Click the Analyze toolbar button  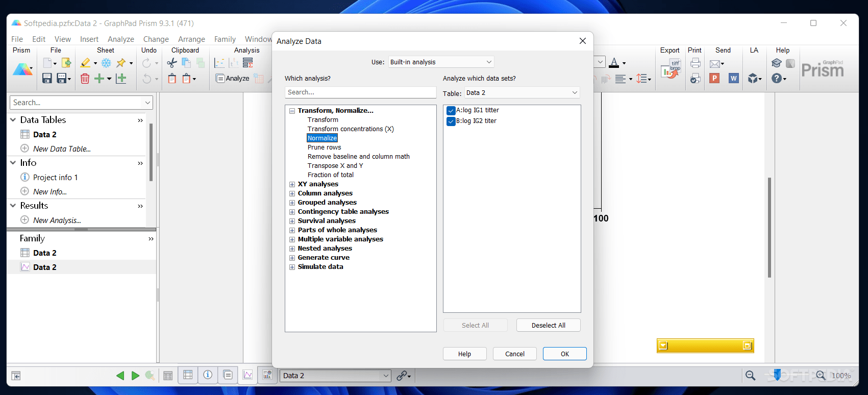(233, 78)
